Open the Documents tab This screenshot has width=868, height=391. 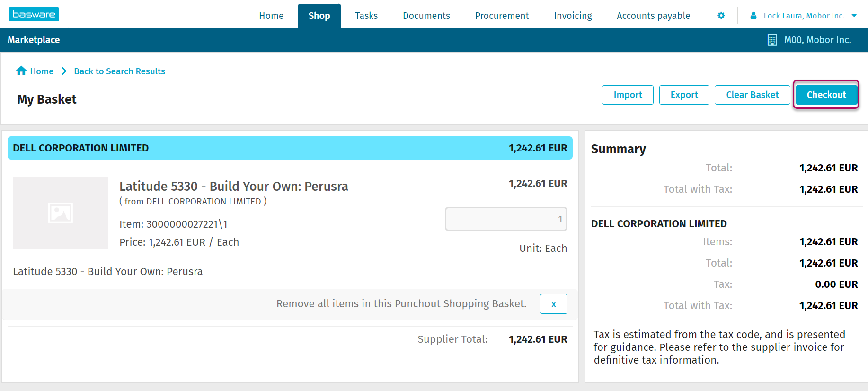click(426, 16)
